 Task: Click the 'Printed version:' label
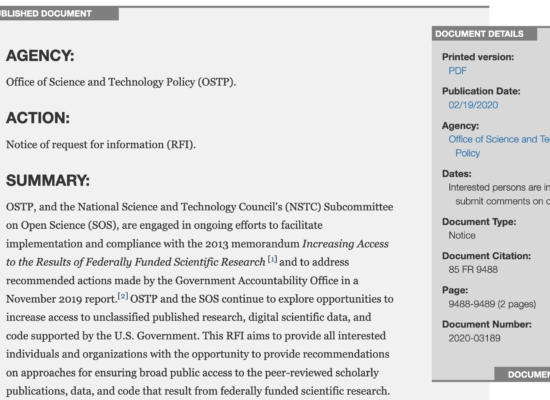coord(478,57)
